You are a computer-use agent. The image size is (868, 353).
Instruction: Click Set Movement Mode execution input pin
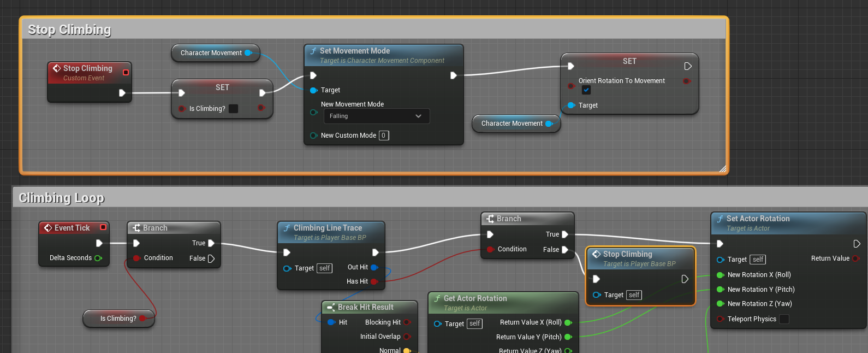(x=313, y=75)
